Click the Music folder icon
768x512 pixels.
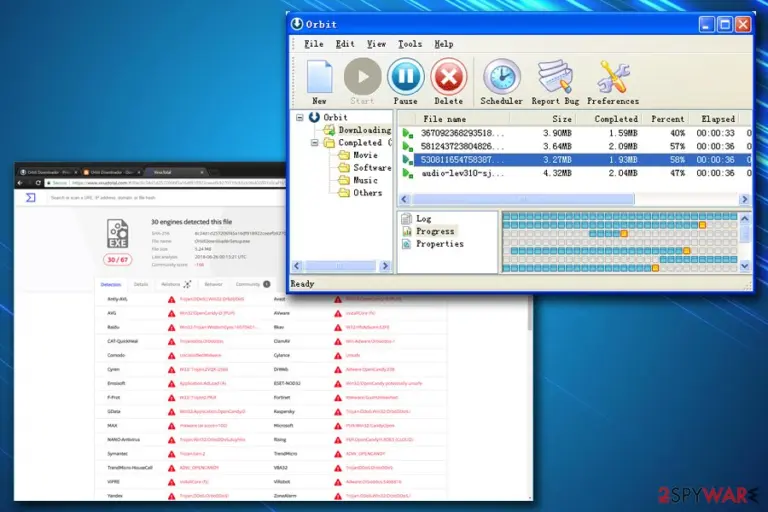(x=344, y=180)
